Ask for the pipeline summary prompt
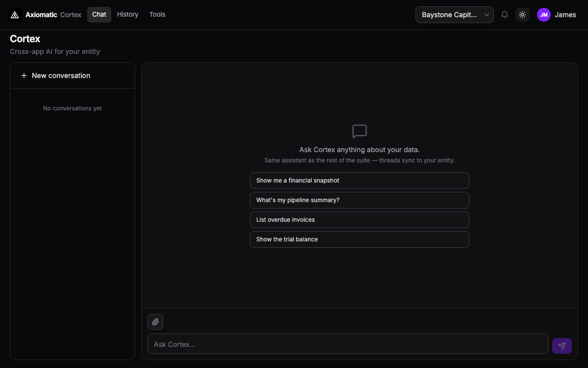This screenshot has width=588, height=368. point(359,200)
